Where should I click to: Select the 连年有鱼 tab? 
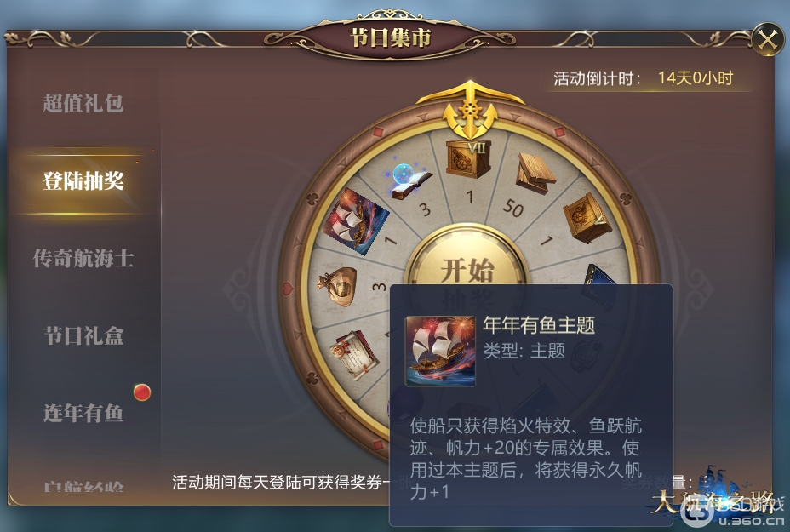[83, 413]
